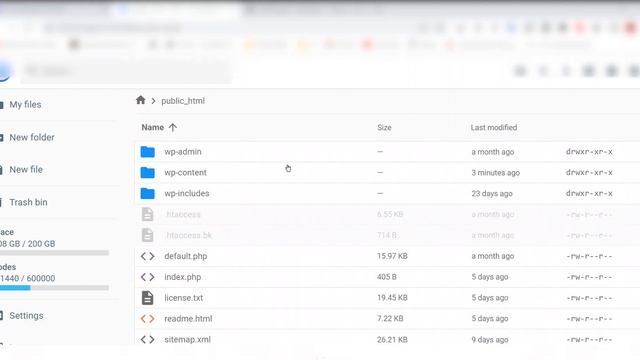640x360 pixels.
Task: Sort by Last modified column
Action: [493, 127]
